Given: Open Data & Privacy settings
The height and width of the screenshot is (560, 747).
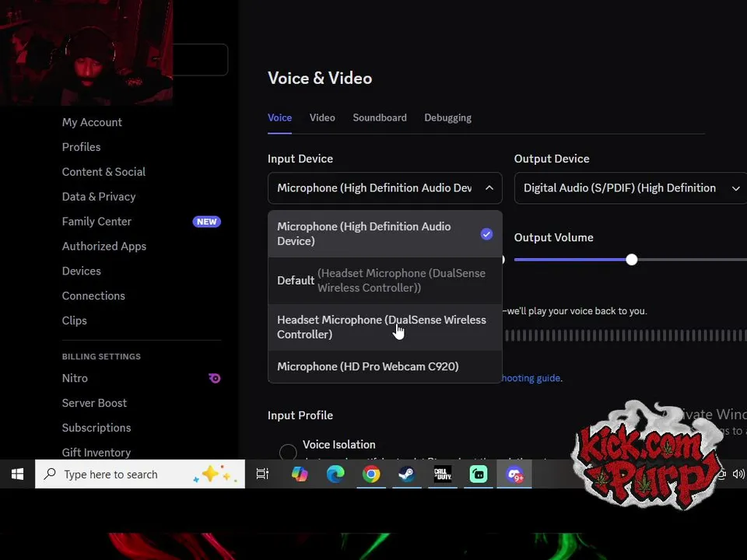Looking at the screenshot, I should pyautogui.click(x=99, y=197).
